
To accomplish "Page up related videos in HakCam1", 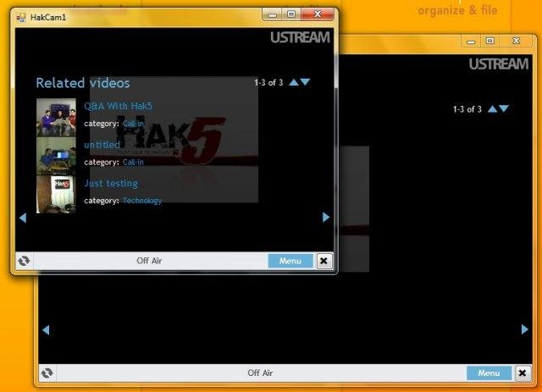I will [x=294, y=82].
